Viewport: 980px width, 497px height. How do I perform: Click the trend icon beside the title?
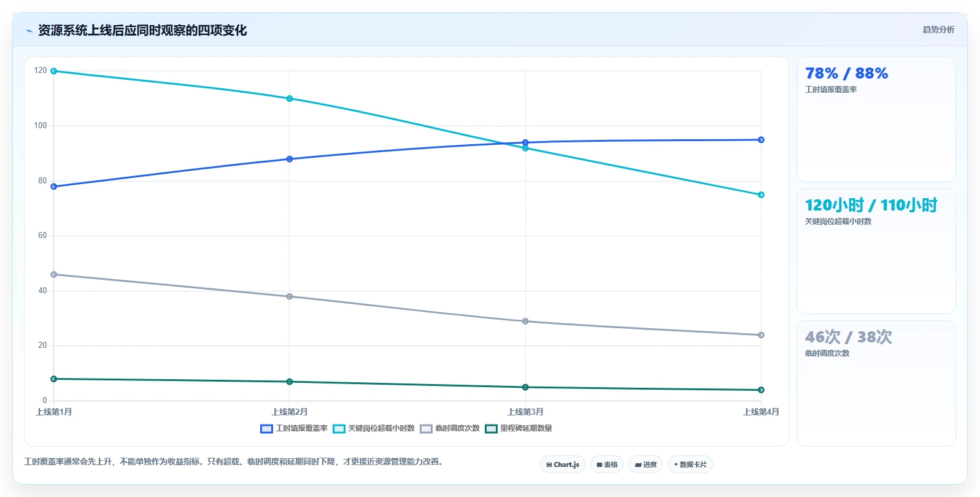[x=29, y=31]
